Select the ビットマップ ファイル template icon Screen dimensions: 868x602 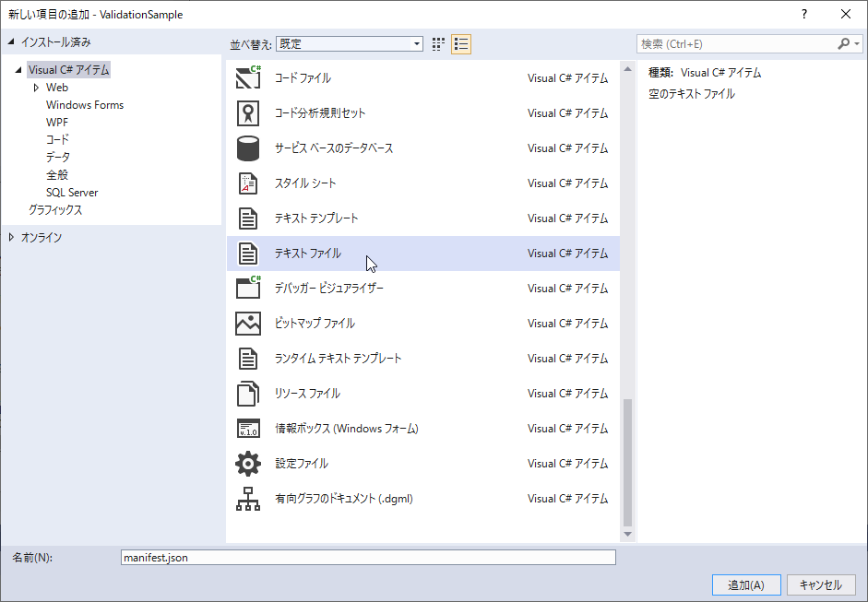click(248, 323)
